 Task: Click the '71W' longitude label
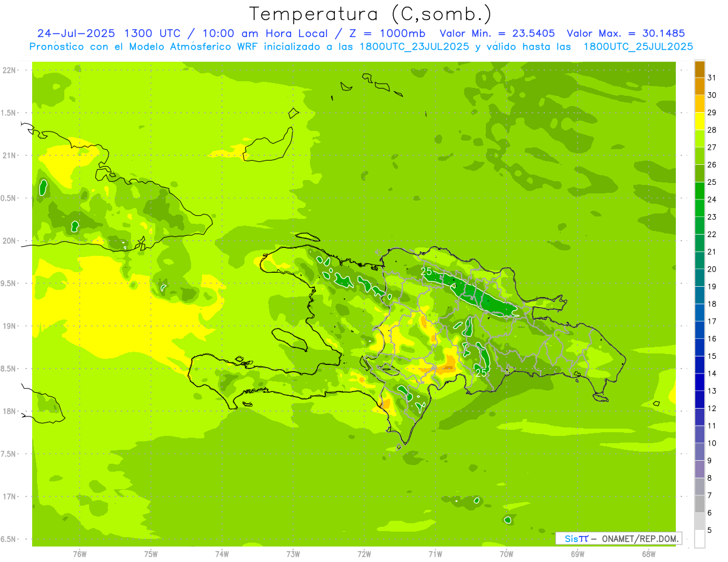pyautogui.click(x=435, y=554)
